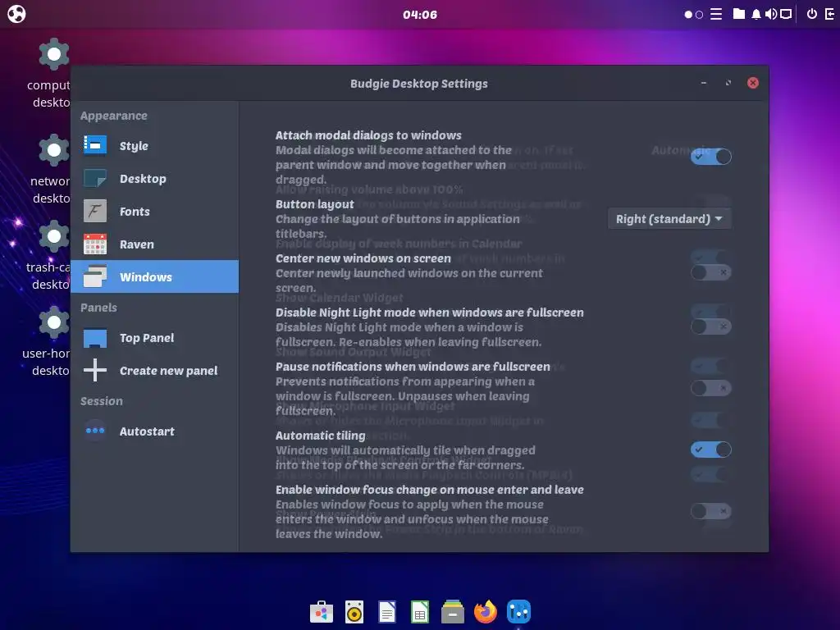Click 'Enable window focus change' setting title

(x=430, y=490)
